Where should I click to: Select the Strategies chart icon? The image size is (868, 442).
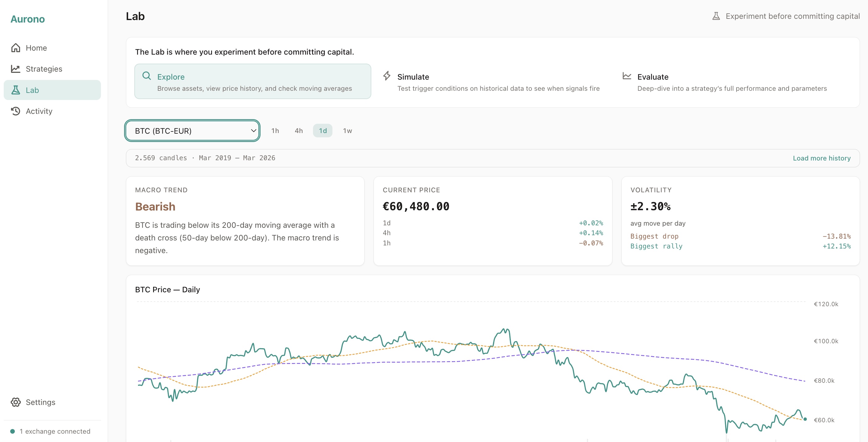pyautogui.click(x=16, y=69)
